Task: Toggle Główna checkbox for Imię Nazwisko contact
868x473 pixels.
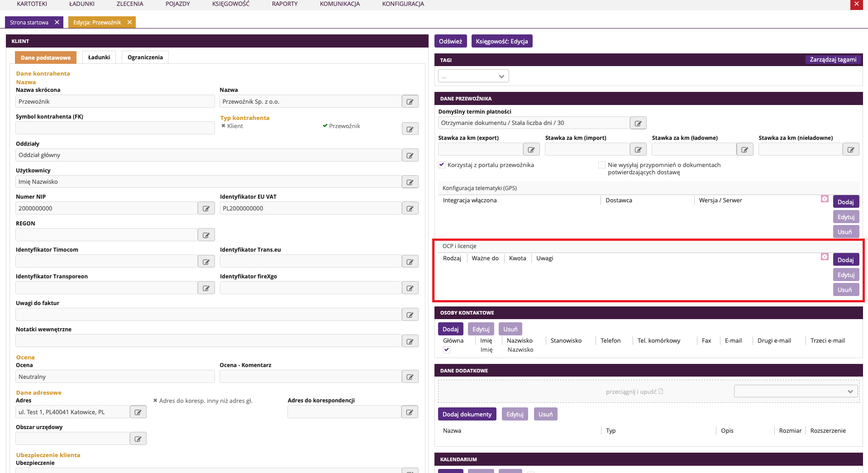Action: click(x=447, y=349)
